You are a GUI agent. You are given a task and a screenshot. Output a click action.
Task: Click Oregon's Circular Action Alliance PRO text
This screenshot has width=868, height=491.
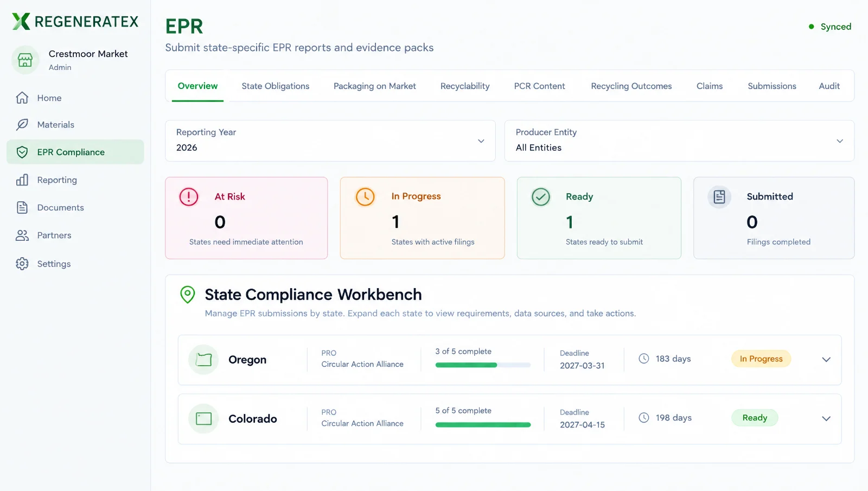(x=362, y=364)
